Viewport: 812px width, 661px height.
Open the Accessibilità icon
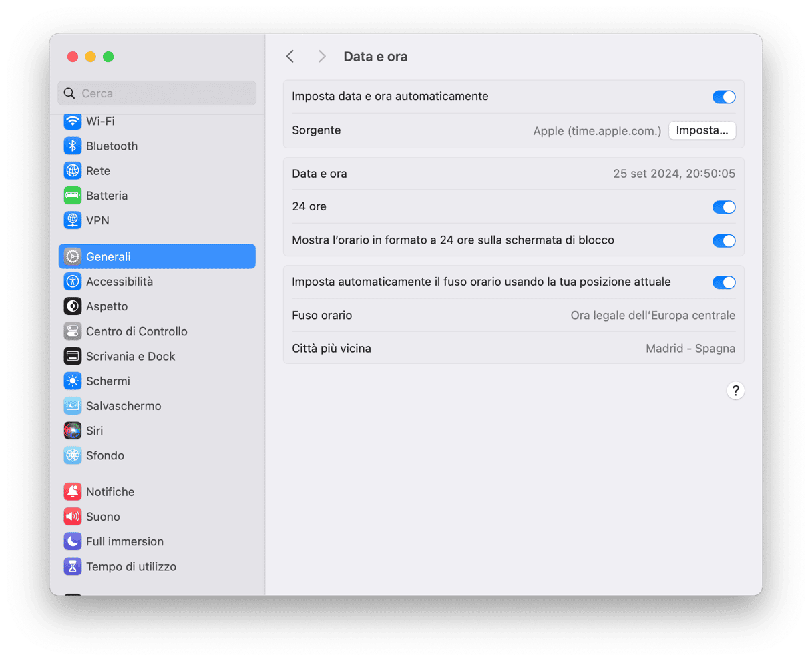pos(73,281)
